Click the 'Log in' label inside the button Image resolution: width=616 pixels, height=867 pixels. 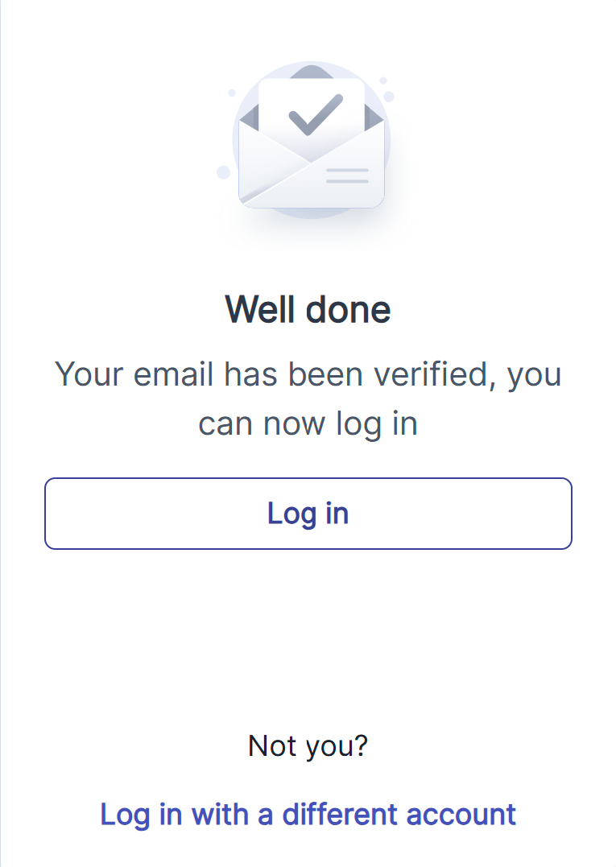point(308,514)
